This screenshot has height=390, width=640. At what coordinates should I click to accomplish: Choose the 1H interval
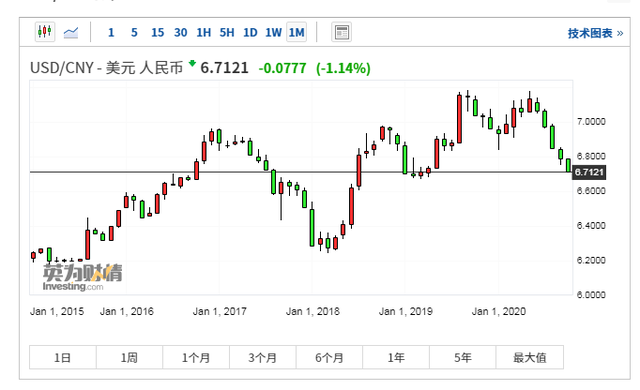click(x=204, y=32)
